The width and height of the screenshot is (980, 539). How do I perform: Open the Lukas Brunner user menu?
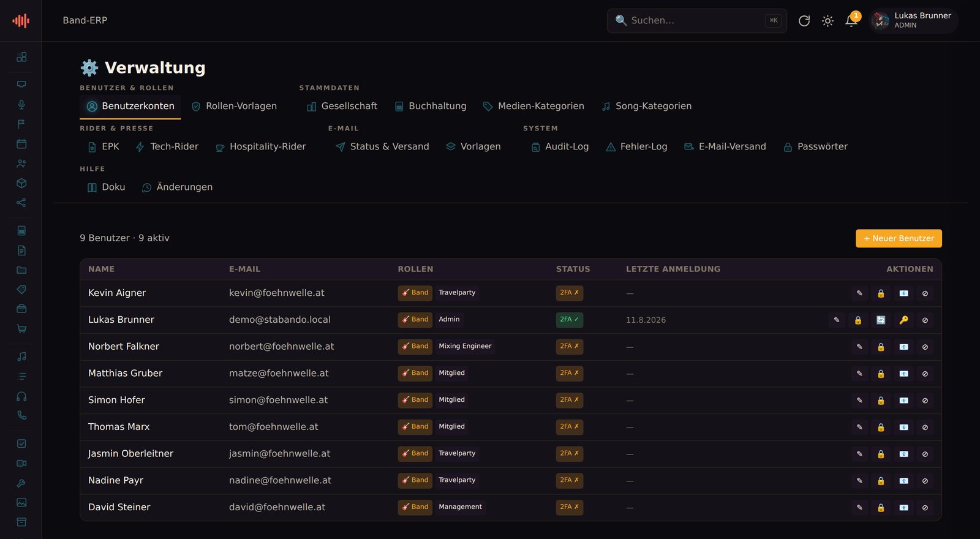pyautogui.click(x=913, y=21)
